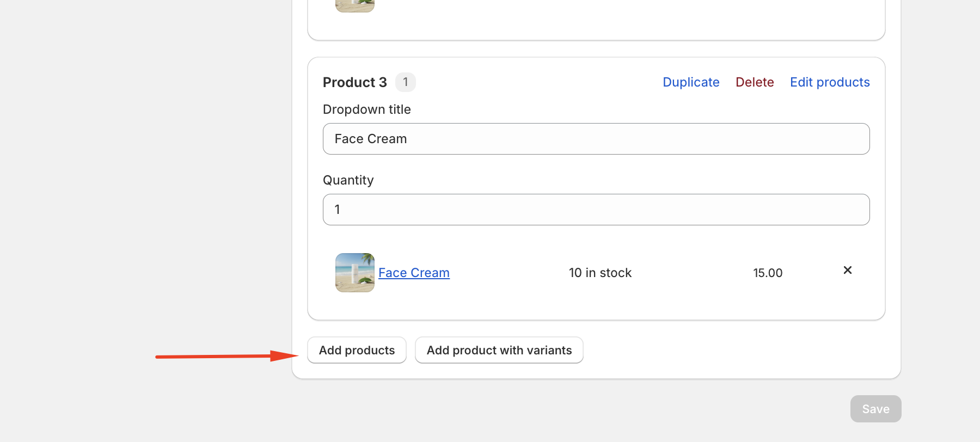
Task: Click the Face Cream product thumbnail
Action: tap(354, 273)
